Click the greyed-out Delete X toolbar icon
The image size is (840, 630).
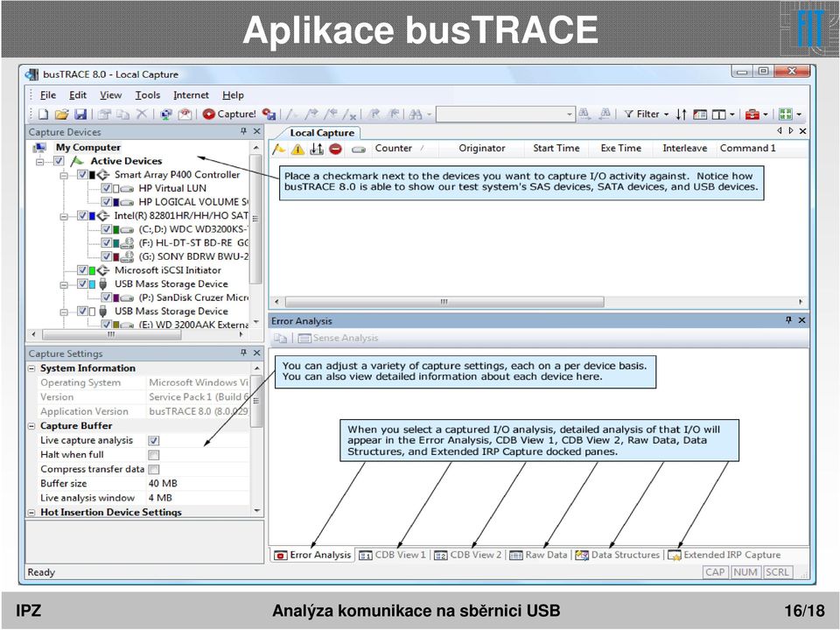coord(142,114)
